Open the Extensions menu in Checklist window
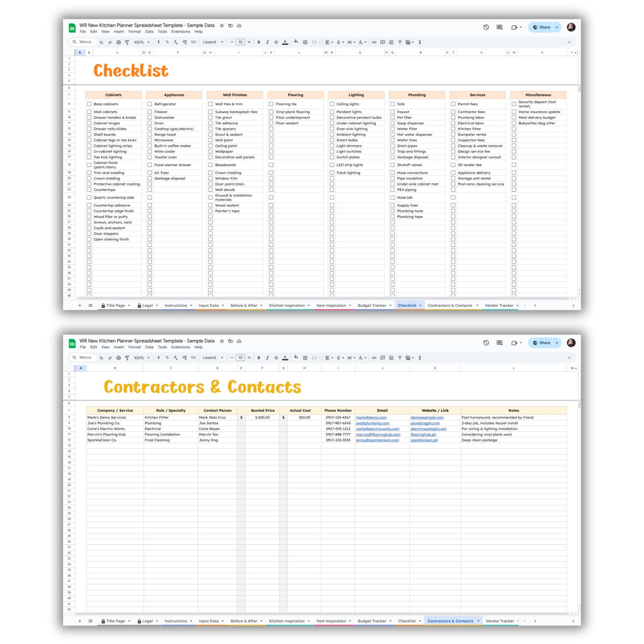644x644 pixels. point(180,32)
